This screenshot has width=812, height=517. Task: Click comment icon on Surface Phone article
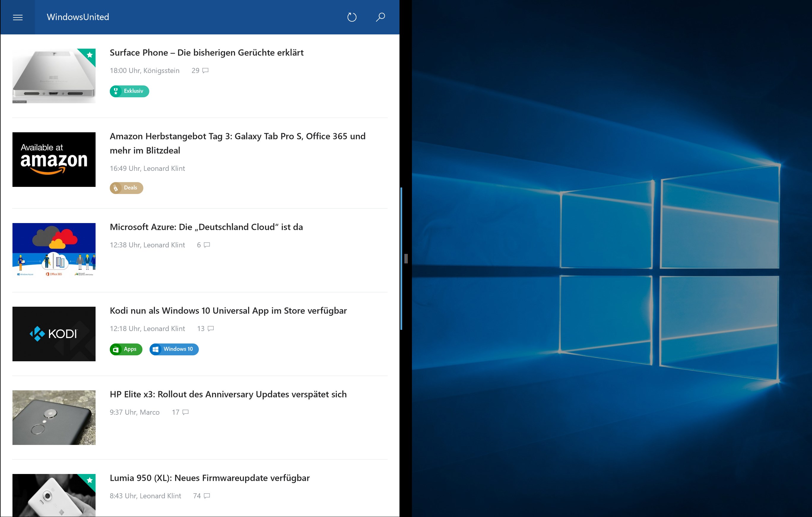(205, 70)
